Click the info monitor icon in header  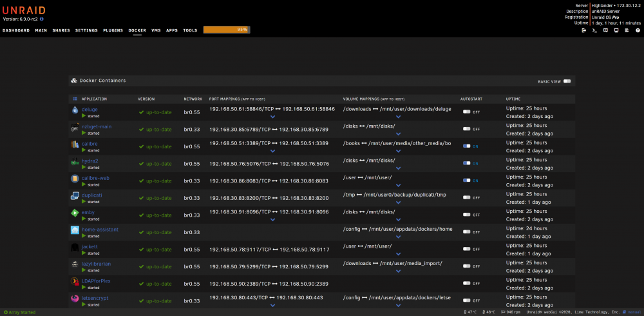click(x=616, y=30)
